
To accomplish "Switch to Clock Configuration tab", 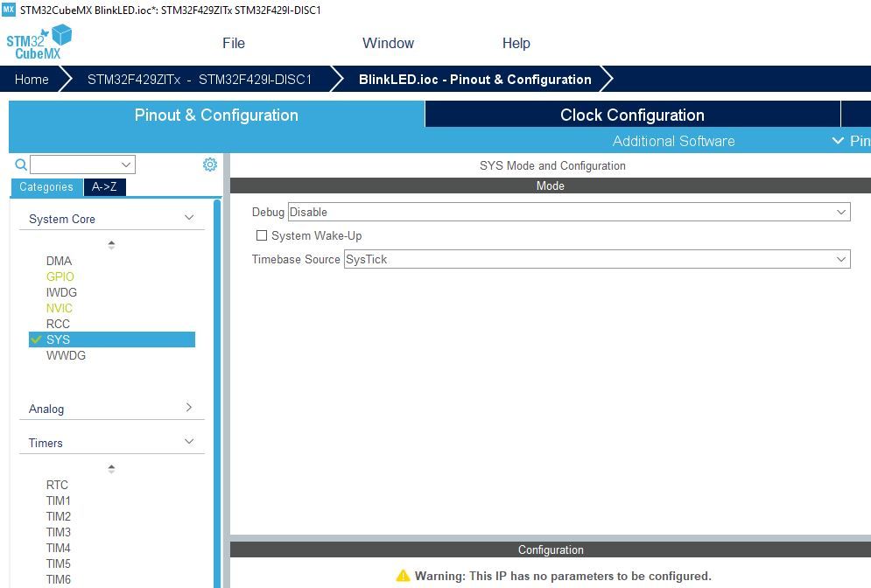I will tap(632, 115).
